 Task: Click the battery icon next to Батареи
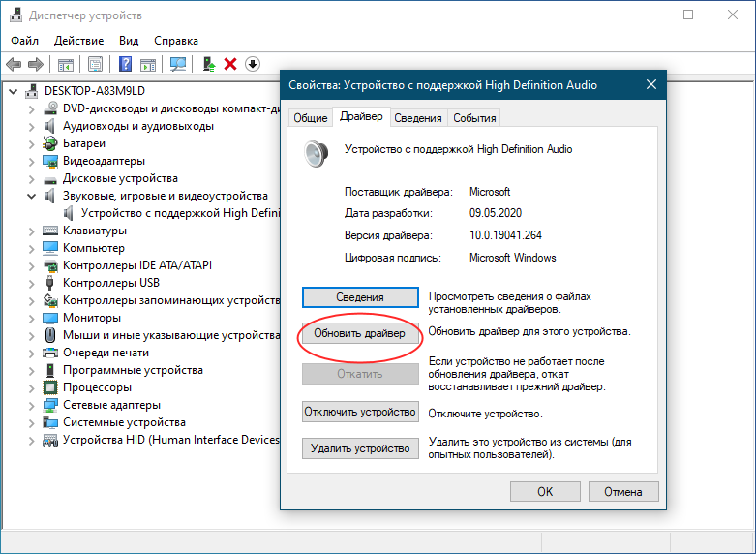pyautogui.click(x=50, y=143)
